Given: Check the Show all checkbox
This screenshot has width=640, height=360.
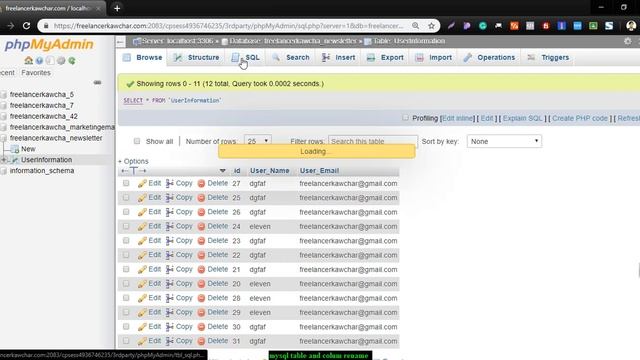Looking at the screenshot, I should click(137, 141).
